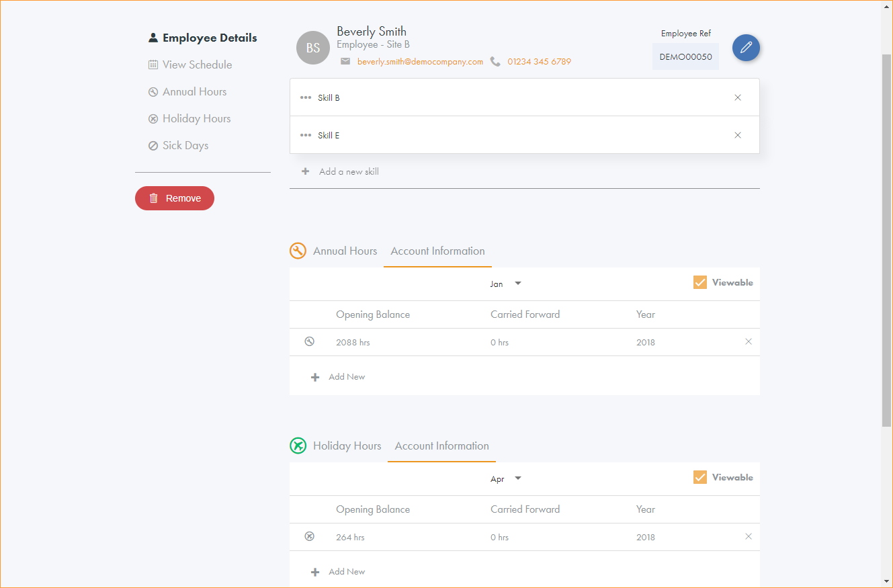
Task: Click the vertical scrollbar thumb
Action: (886, 239)
